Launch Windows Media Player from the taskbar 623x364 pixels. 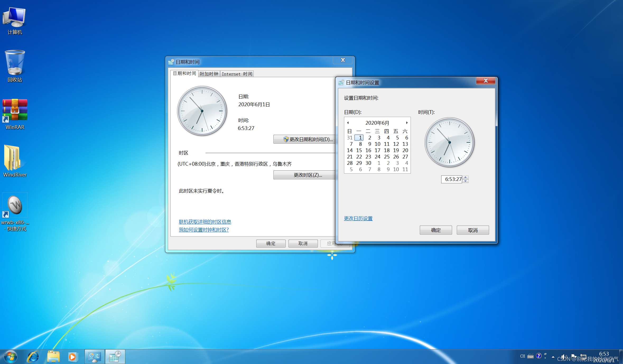click(73, 357)
